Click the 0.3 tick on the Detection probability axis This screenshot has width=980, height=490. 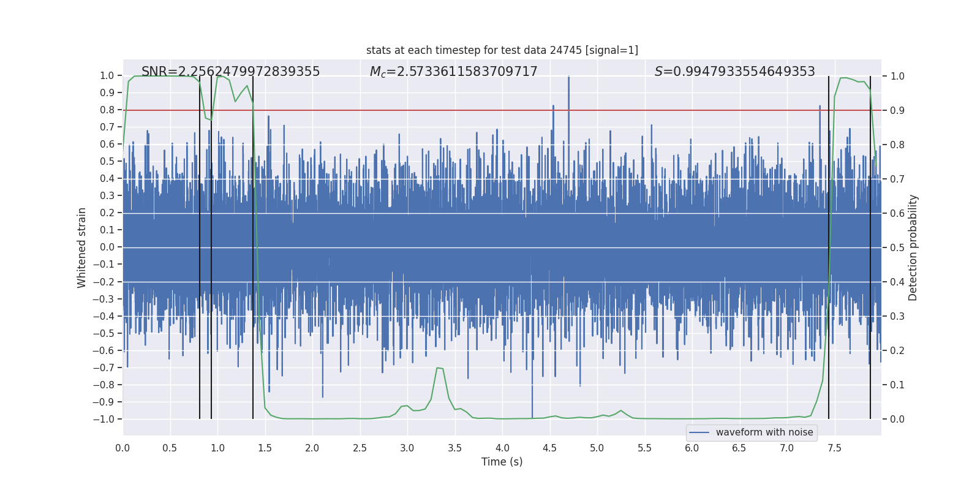[897, 317]
